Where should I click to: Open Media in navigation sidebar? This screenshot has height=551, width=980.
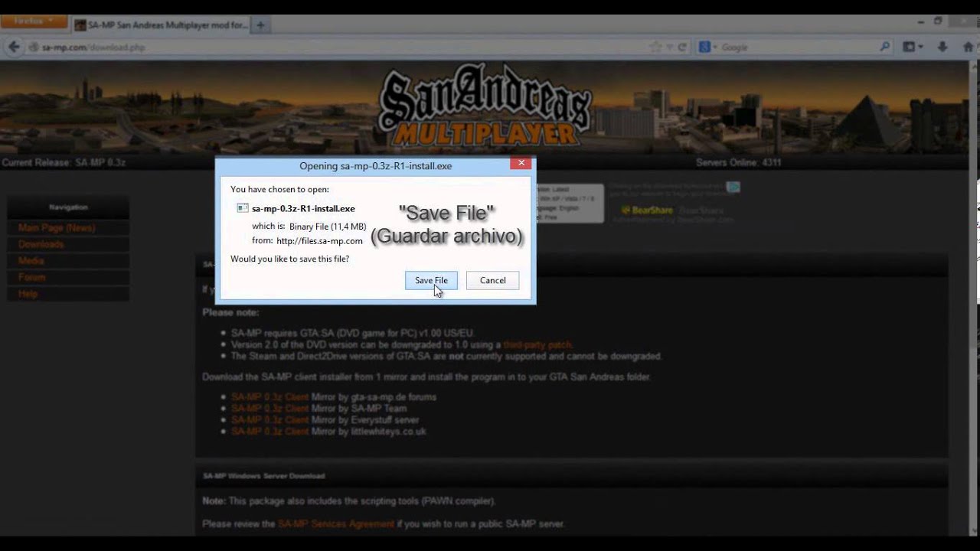tap(31, 261)
